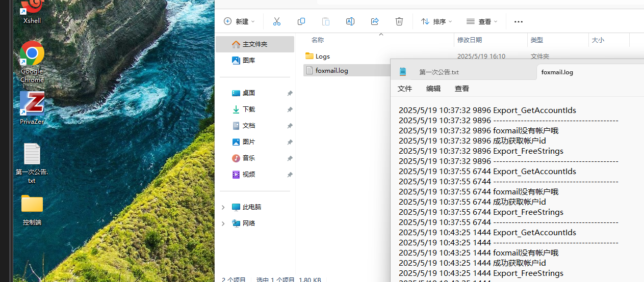Viewport: 644px width, 282px height.
Task: Open the 排序 sort dropdown
Action: tap(436, 21)
